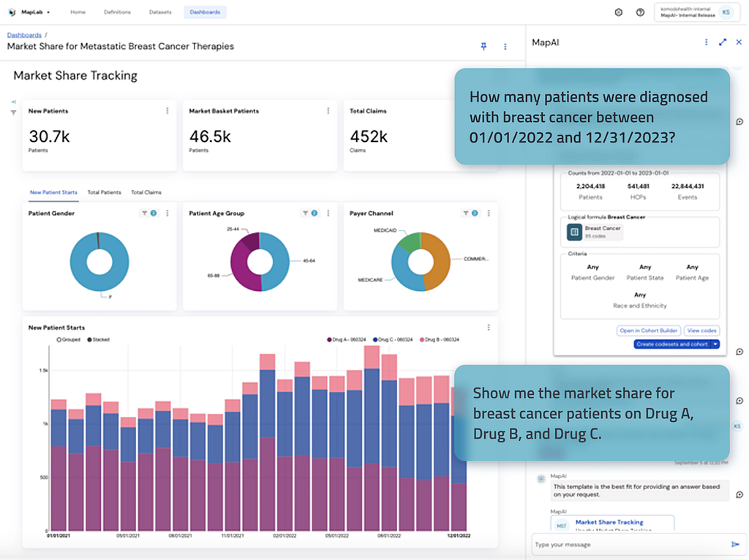Image resolution: width=749 pixels, height=560 pixels.
Task: Go to the Home tab
Action: [x=78, y=12]
